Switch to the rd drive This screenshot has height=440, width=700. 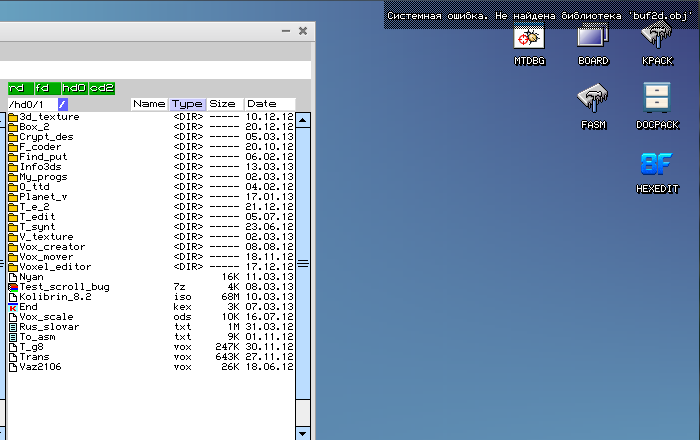pyautogui.click(x=19, y=88)
